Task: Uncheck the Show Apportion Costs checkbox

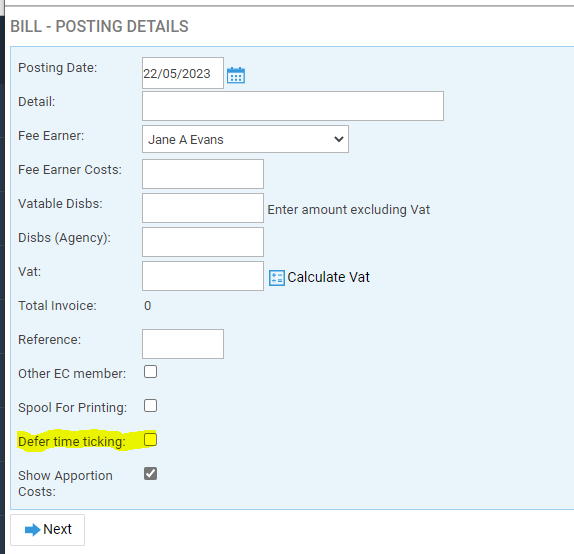Action: coord(150,473)
